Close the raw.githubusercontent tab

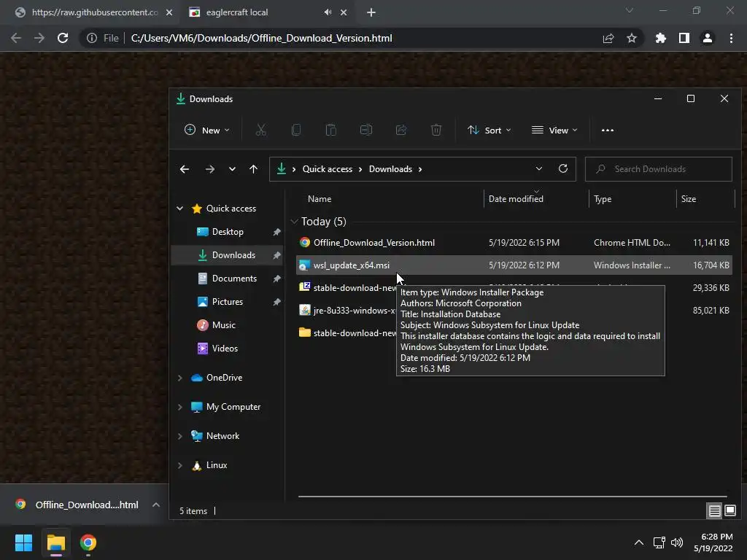(169, 12)
